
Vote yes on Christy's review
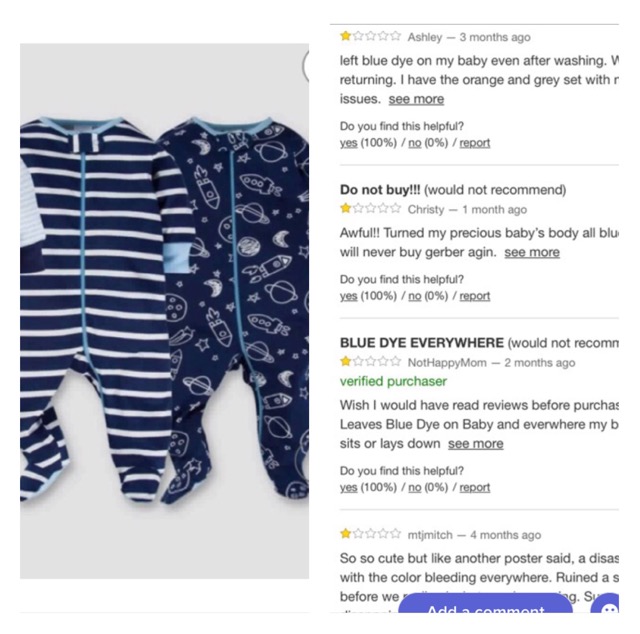[x=349, y=296]
